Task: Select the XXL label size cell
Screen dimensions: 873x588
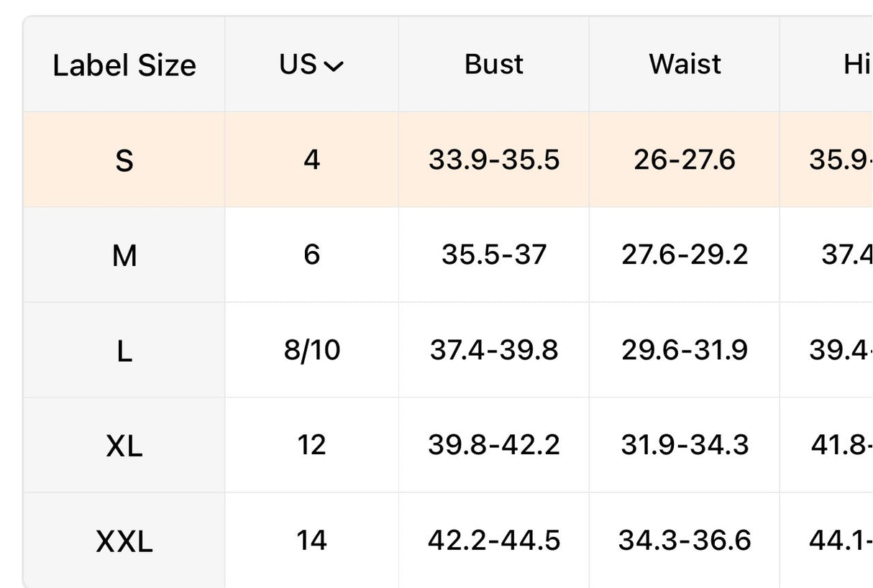Action: point(124,541)
